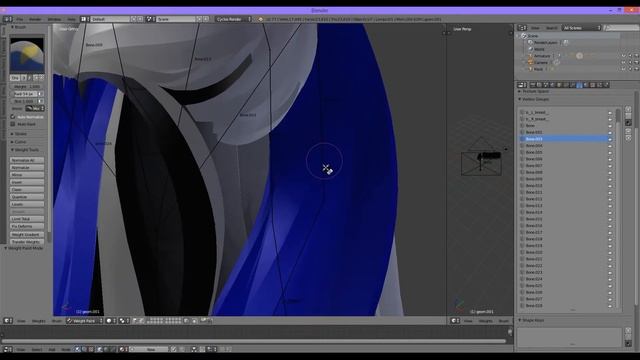Click the brush preview thumbnail
Screen dimensions: 640x360
27,56
